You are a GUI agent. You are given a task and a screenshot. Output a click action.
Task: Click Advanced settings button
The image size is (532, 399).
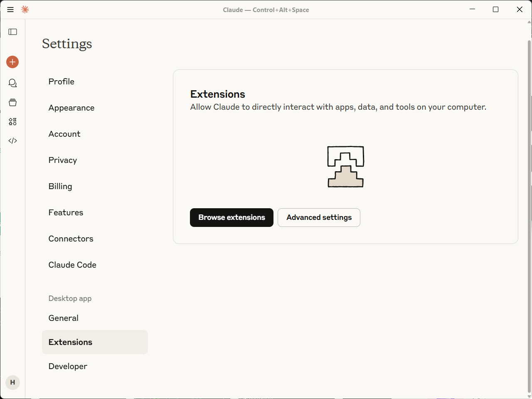pos(319,217)
